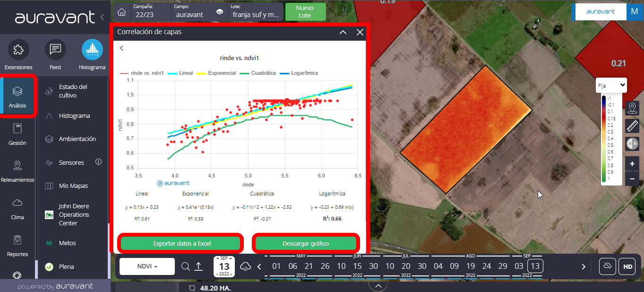Viewport: 644px width, 292px height.
Task: Select August 19 on the timeline
Action: tap(470, 266)
